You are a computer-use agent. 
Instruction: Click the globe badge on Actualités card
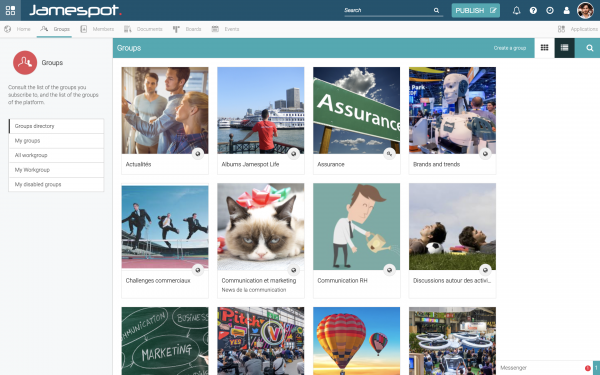pyautogui.click(x=198, y=154)
